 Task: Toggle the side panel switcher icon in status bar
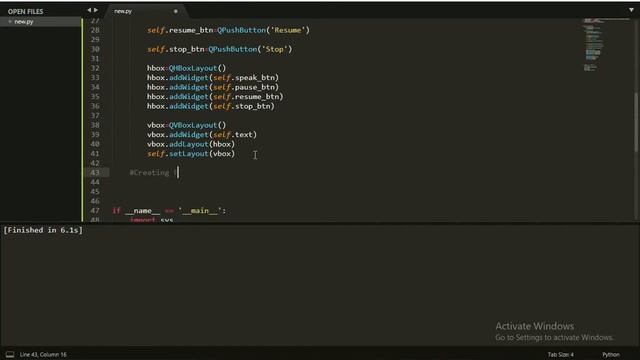pos(10,354)
